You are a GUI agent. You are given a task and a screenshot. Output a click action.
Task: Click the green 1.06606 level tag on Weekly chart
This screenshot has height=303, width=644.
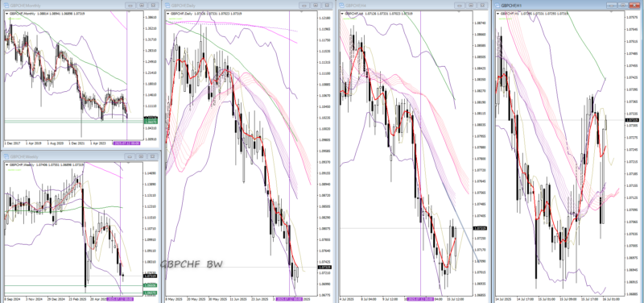pyautogui.click(x=150, y=285)
